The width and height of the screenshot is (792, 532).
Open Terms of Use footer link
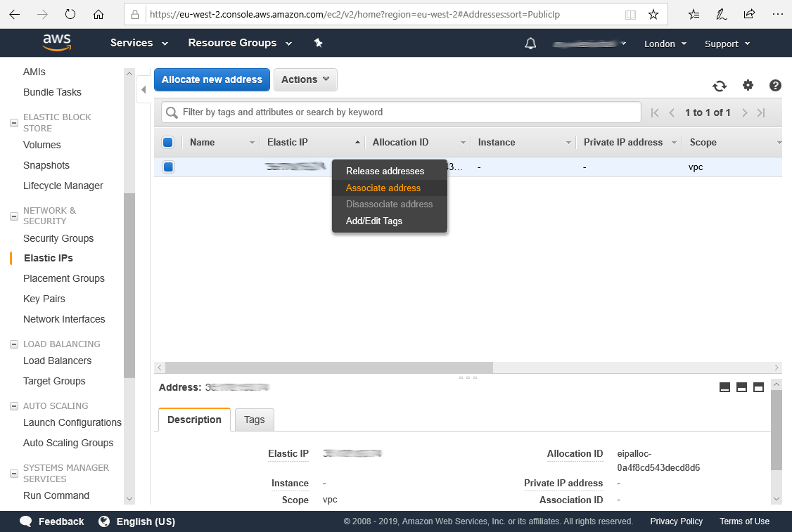[x=744, y=521]
